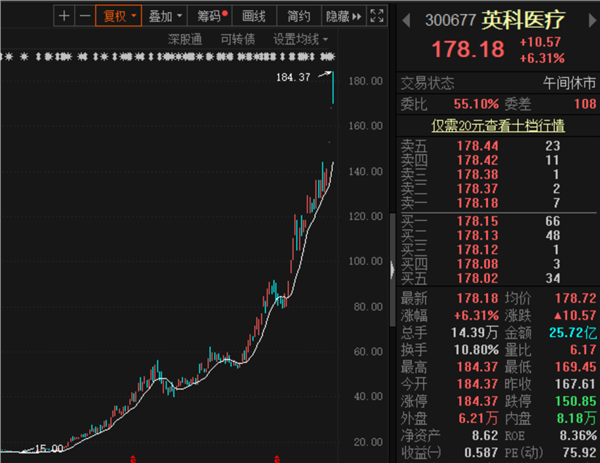Open fullscreen chart view icon

377,16
